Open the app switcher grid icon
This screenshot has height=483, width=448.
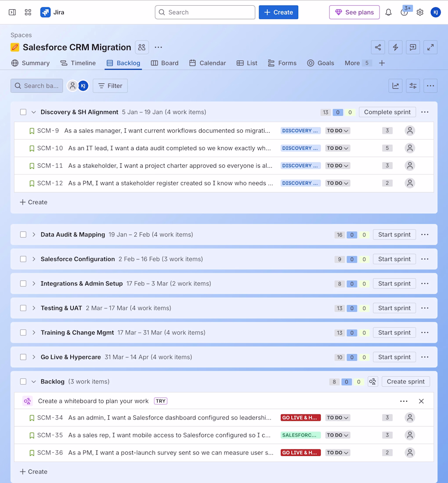[28, 12]
